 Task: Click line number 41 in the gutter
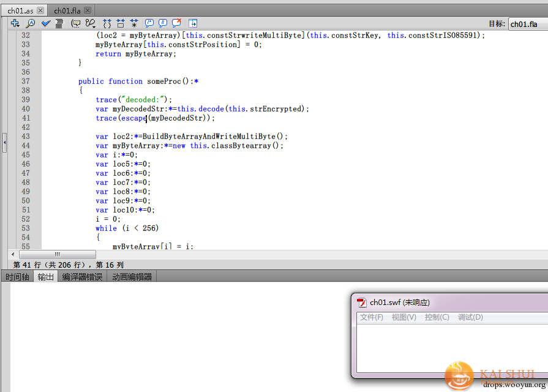pyautogui.click(x=26, y=118)
